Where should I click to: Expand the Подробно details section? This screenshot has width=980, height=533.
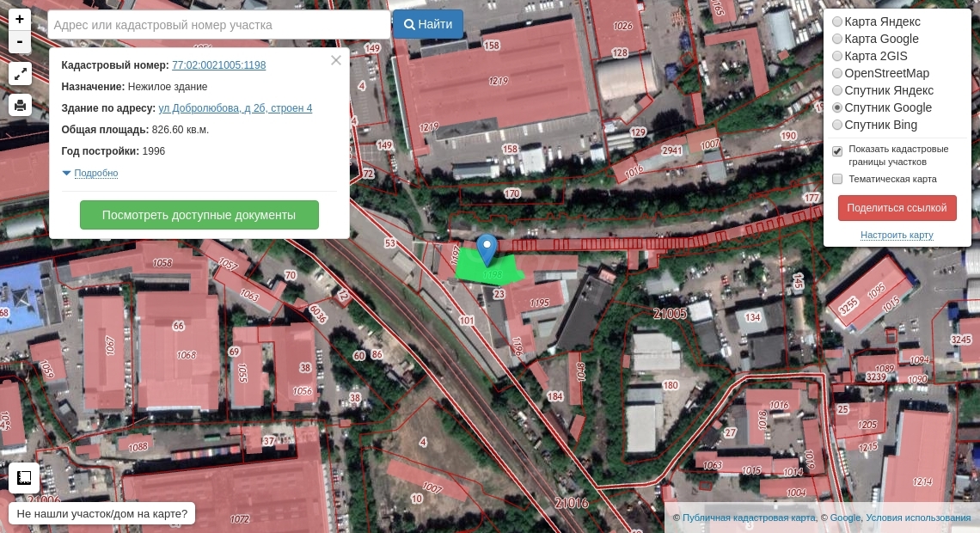pyautogui.click(x=95, y=173)
